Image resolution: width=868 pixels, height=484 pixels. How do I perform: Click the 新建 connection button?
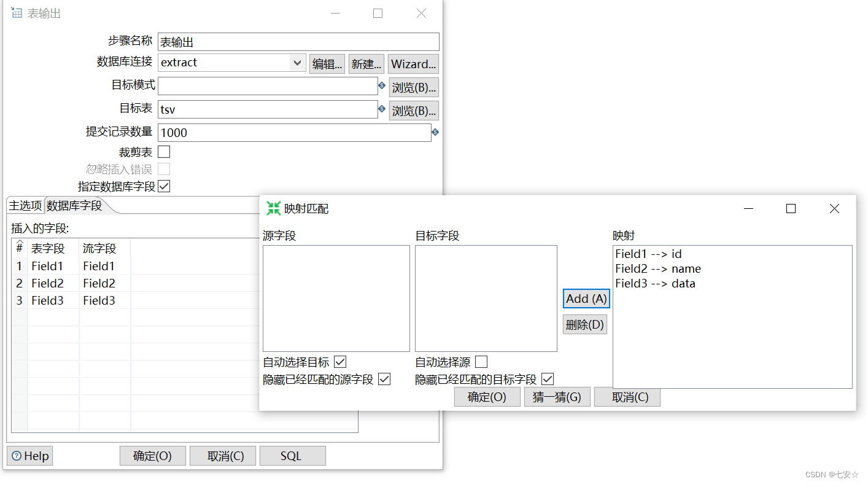click(366, 63)
